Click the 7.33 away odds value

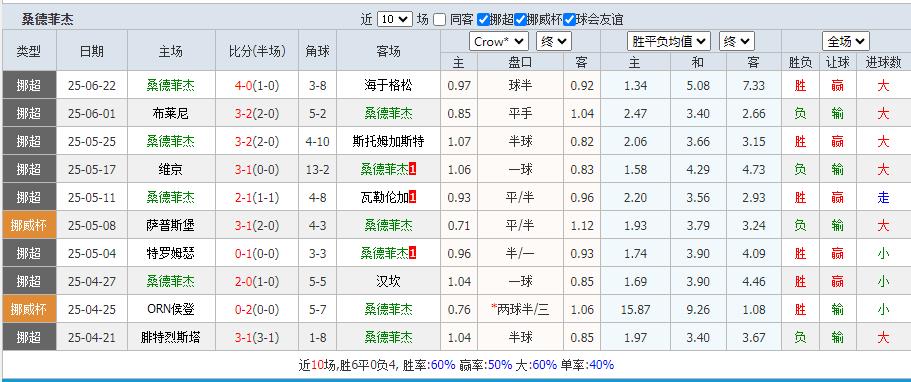(x=754, y=85)
